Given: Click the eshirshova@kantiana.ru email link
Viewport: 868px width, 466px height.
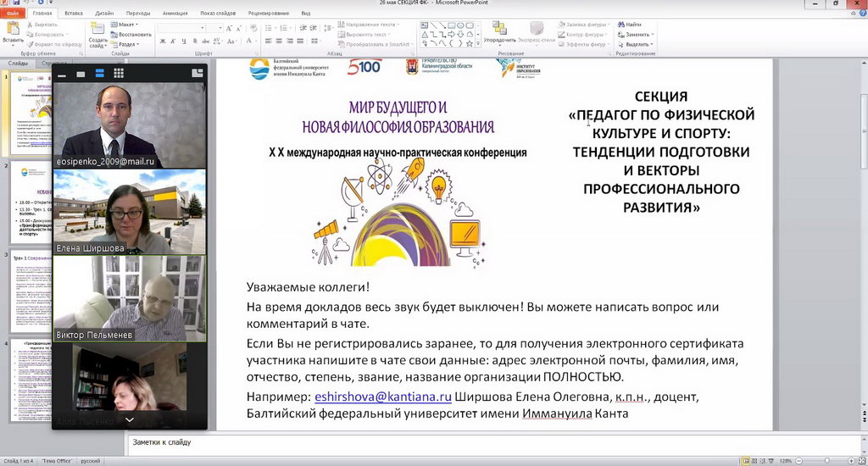Looking at the screenshot, I should coord(382,397).
